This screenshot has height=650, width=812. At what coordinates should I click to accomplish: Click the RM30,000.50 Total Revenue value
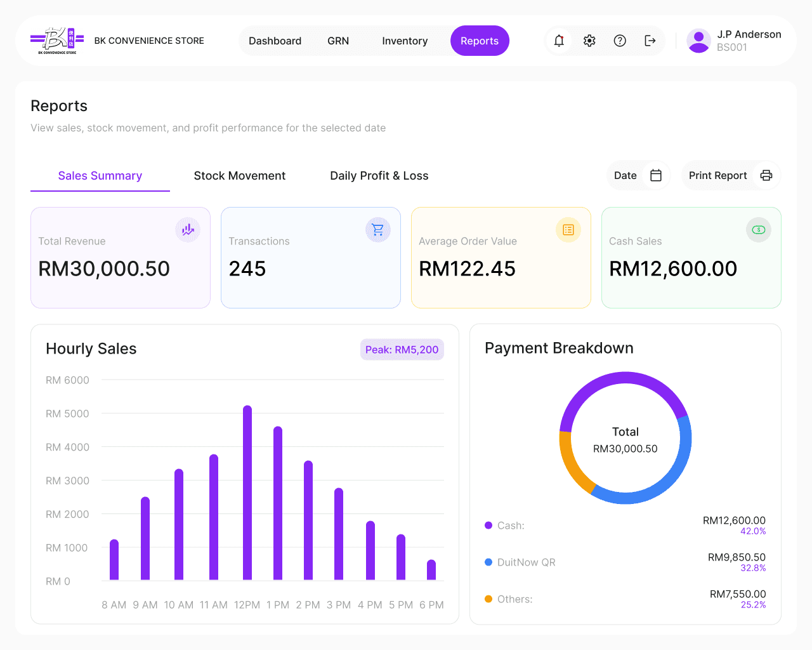104,269
